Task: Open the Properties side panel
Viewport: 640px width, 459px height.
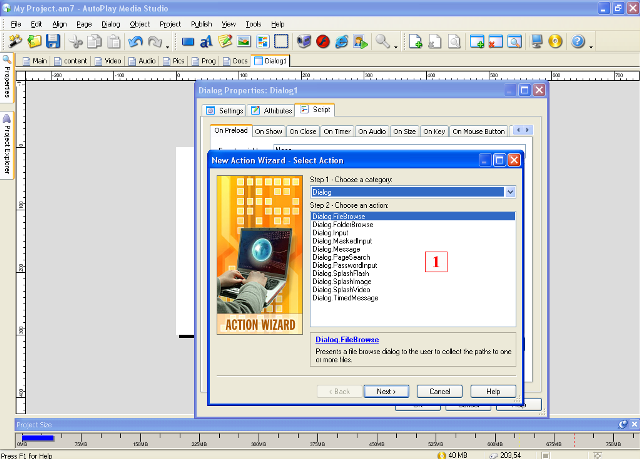Action: pos(6,80)
